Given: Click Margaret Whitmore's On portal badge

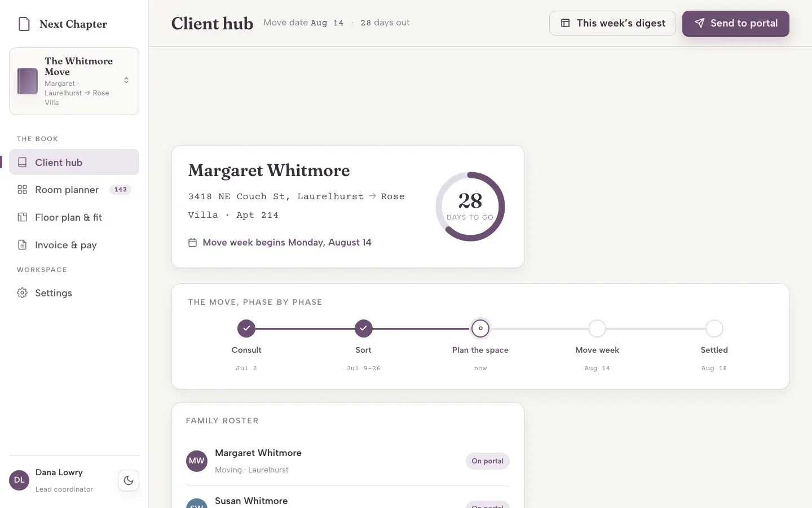Looking at the screenshot, I should [x=488, y=461].
